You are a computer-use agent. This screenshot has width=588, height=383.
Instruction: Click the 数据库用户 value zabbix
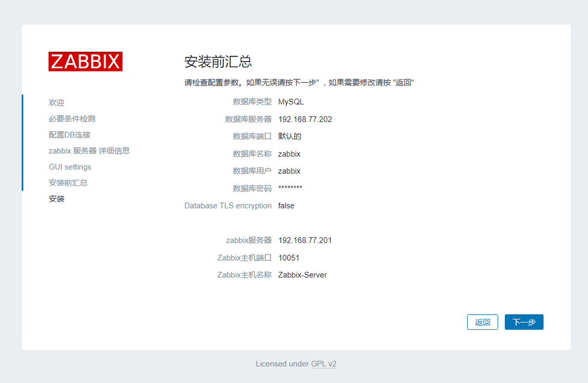(289, 171)
